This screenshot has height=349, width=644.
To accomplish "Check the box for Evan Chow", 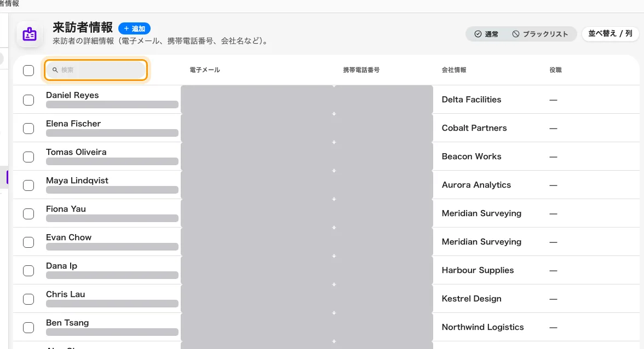I will point(28,242).
